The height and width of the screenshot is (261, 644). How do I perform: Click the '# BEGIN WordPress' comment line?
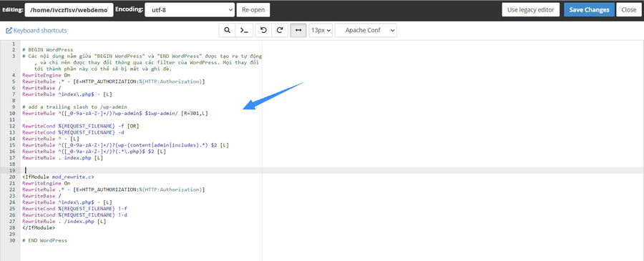tap(48, 49)
